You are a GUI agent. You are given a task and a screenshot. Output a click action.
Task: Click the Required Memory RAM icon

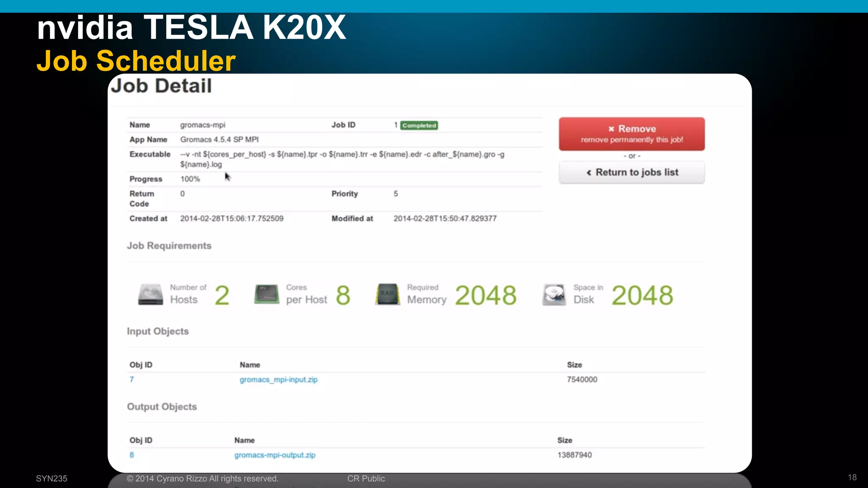pyautogui.click(x=387, y=294)
